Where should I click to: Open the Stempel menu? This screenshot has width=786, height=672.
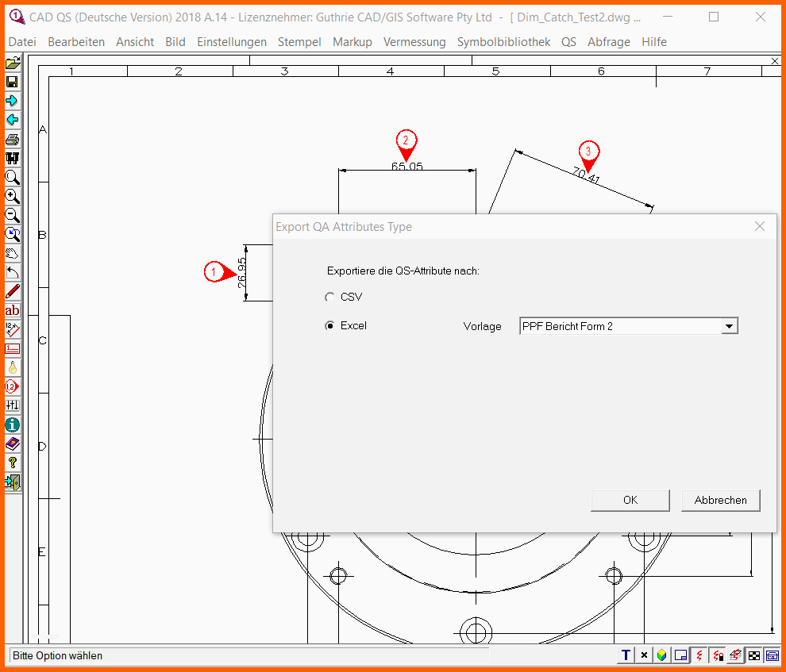click(x=299, y=42)
